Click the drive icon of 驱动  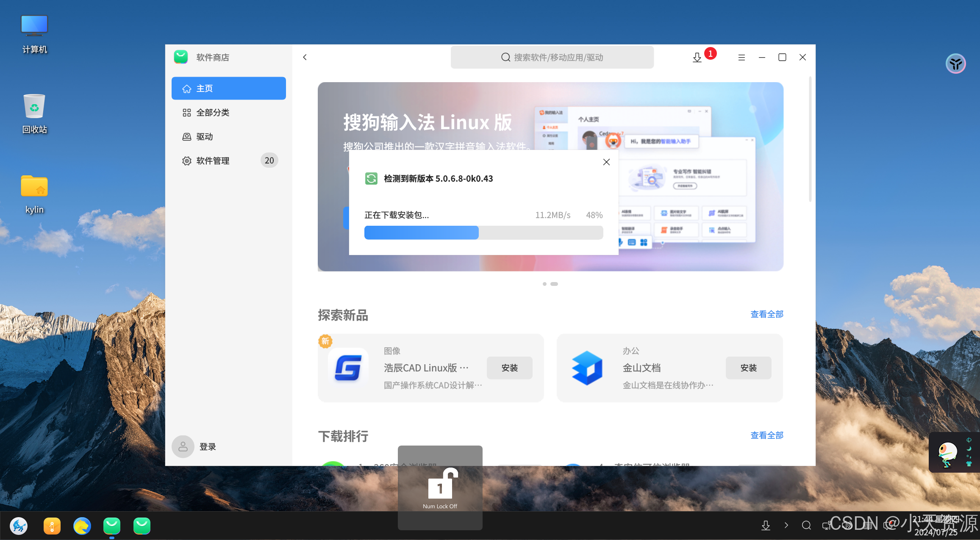(186, 137)
